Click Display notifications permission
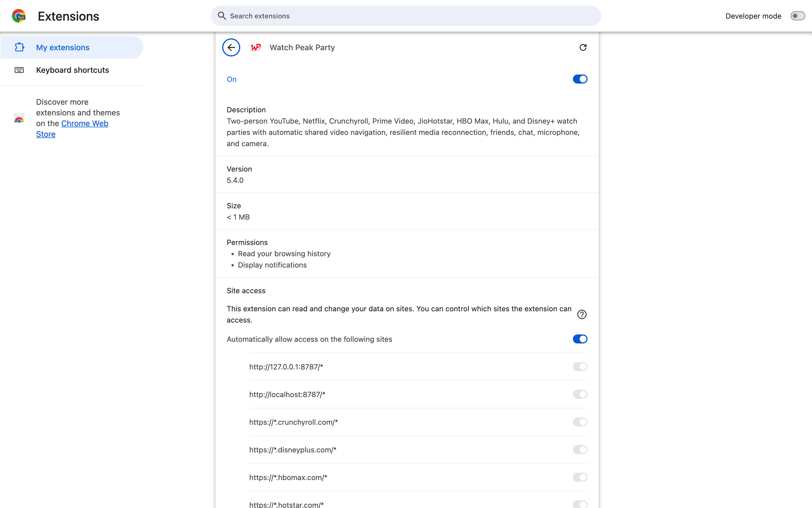812x508 pixels. pos(272,265)
